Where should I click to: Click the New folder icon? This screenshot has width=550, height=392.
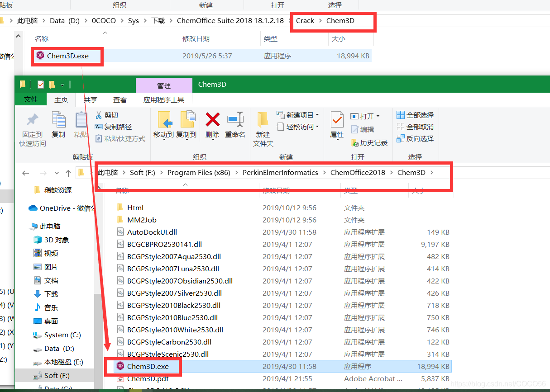(263, 119)
